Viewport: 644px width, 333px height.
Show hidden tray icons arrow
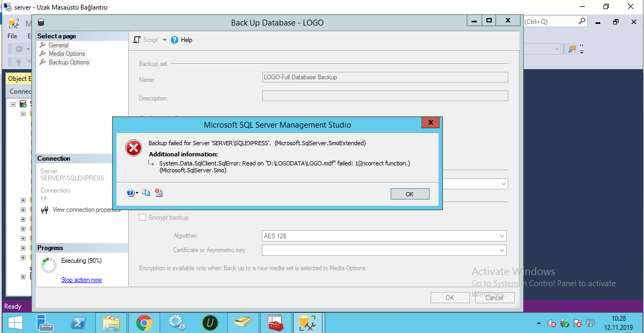pyautogui.click(x=539, y=323)
